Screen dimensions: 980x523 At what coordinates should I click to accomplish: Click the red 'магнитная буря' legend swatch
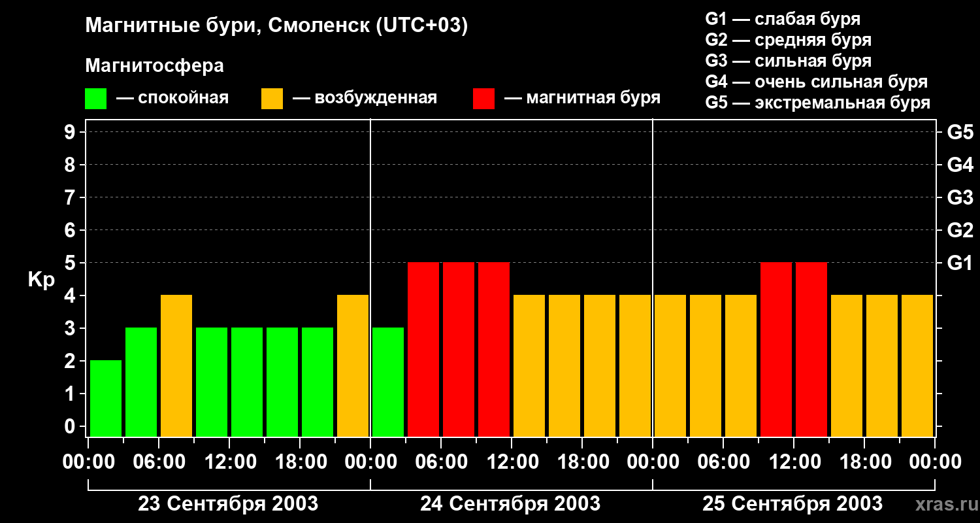coord(483,99)
